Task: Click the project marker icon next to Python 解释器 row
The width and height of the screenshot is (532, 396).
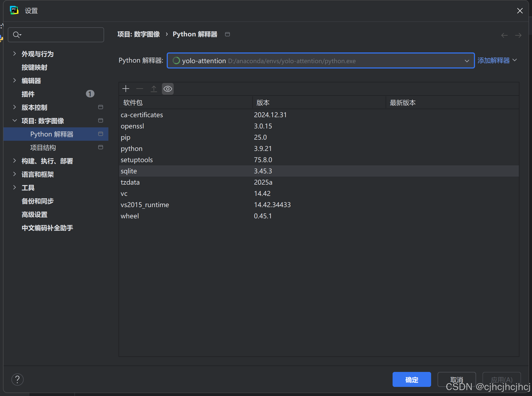Action: tap(101, 134)
